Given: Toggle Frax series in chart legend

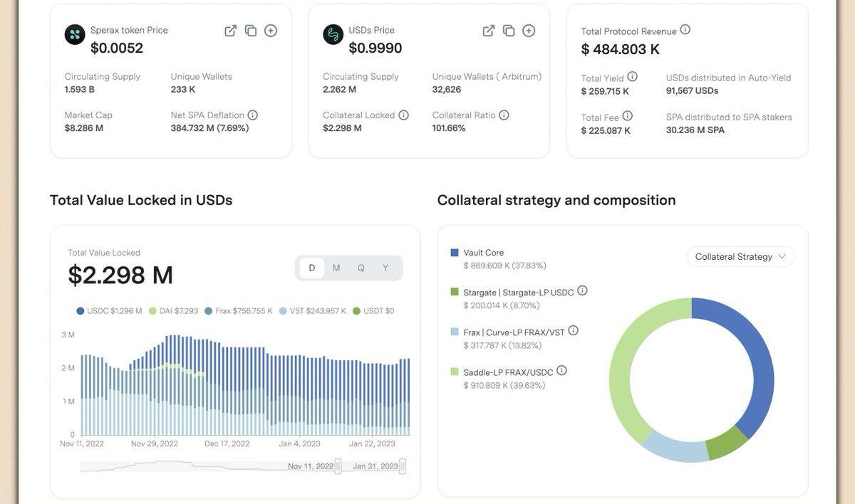Looking at the screenshot, I should tap(238, 311).
